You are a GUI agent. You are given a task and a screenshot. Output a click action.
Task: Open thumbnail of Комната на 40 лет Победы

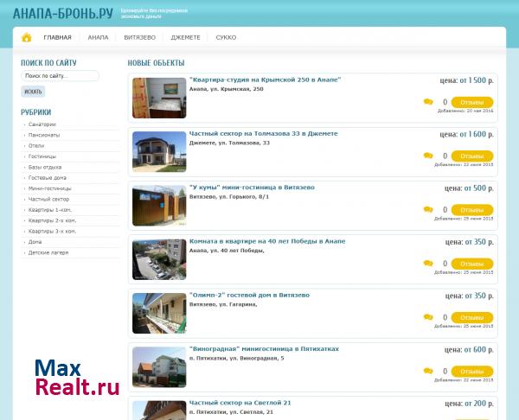159,259
